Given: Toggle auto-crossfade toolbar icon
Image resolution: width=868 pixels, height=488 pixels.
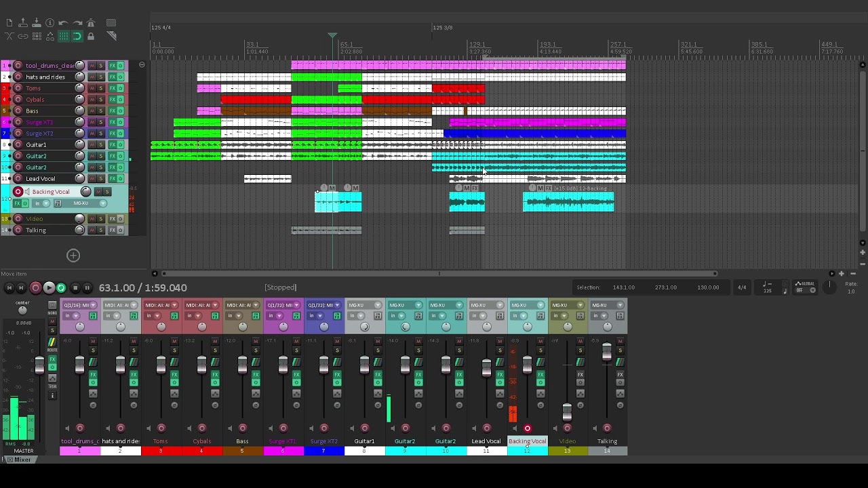Looking at the screenshot, I should click(x=9, y=37).
